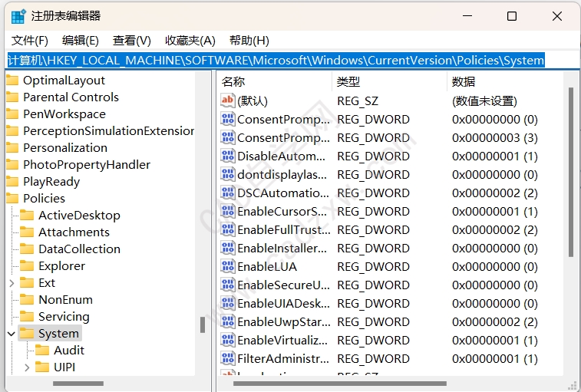Click the values pane vertical scrollbar
The width and height of the screenshot is (581, 392).
570,172
